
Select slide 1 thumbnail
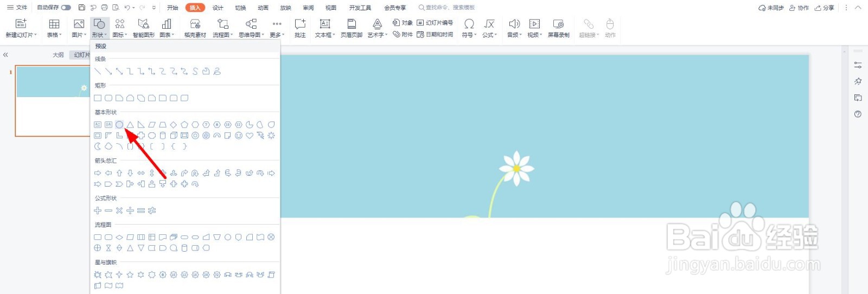click(x=53, y=101)
